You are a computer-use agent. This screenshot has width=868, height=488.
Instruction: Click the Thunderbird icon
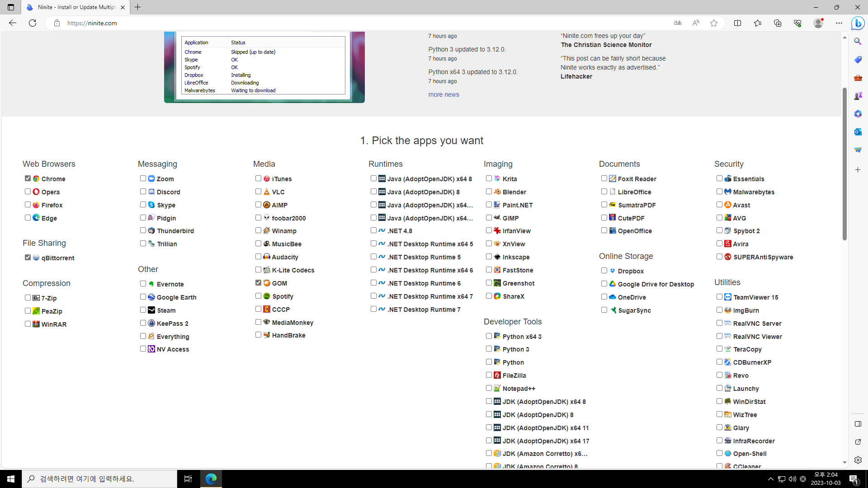151,231
